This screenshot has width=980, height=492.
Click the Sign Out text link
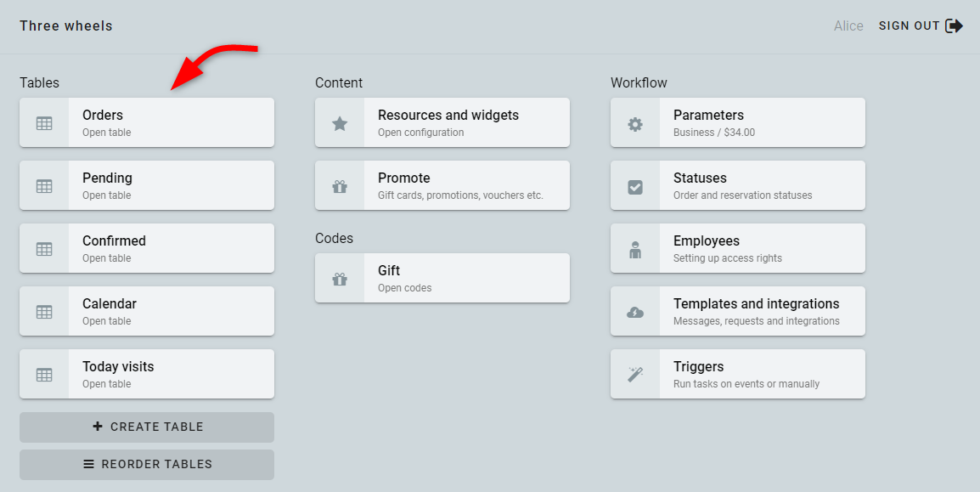point(910,25)
